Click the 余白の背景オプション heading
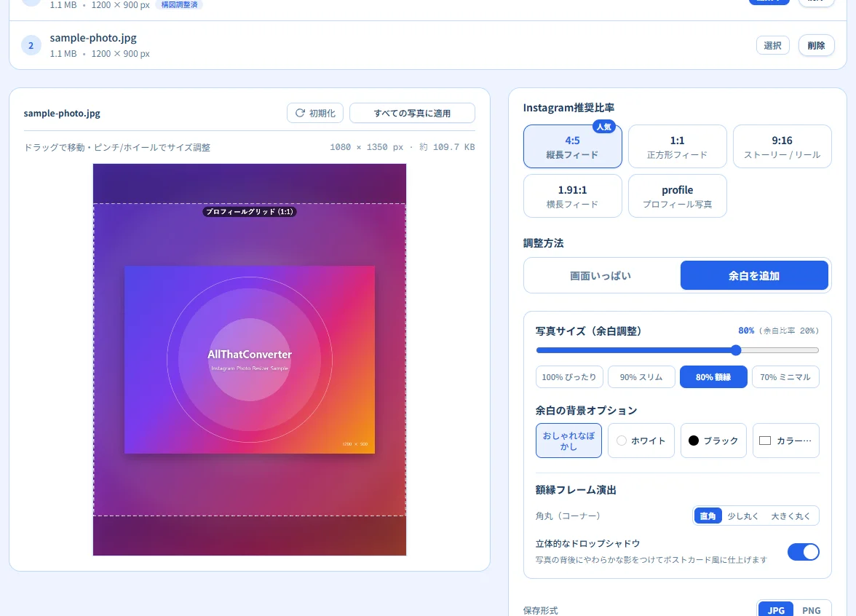Screen dimensions: 856x616 point(586,410)
